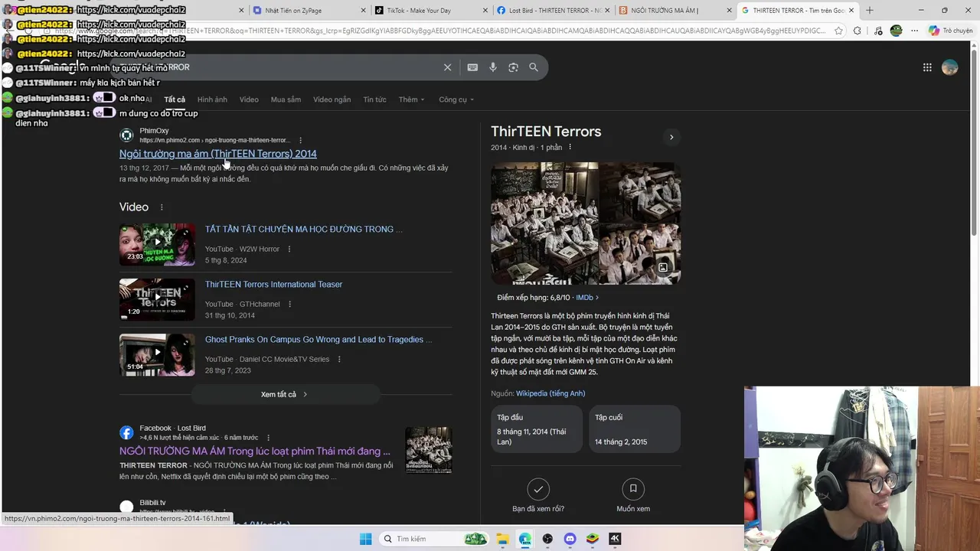
Task: Play the 51:04 Ghost Pranks video thumbnail
Action: [157, 354]
